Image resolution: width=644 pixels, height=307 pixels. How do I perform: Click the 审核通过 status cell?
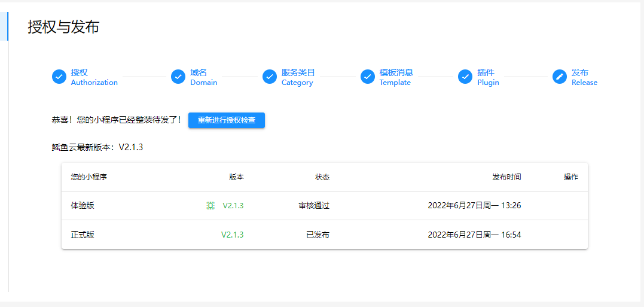(314, 206)
